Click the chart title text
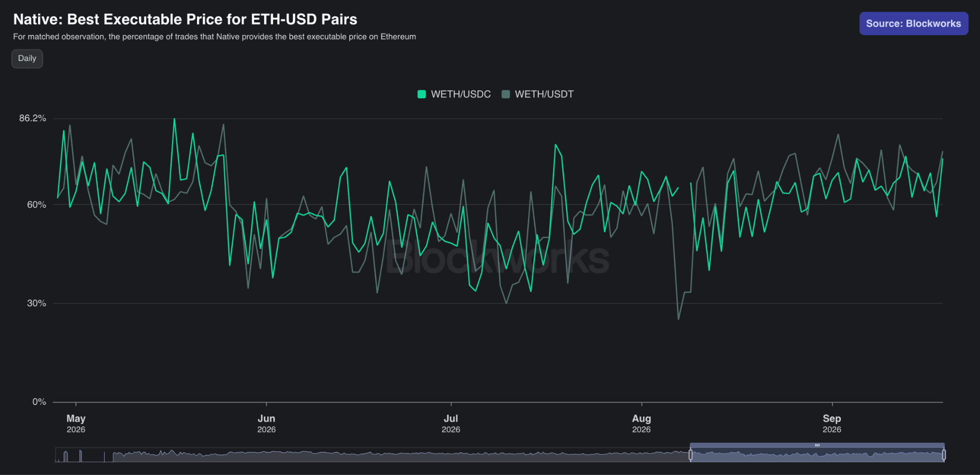The width and height of the screenshot is (980, 475). [185, 19]
